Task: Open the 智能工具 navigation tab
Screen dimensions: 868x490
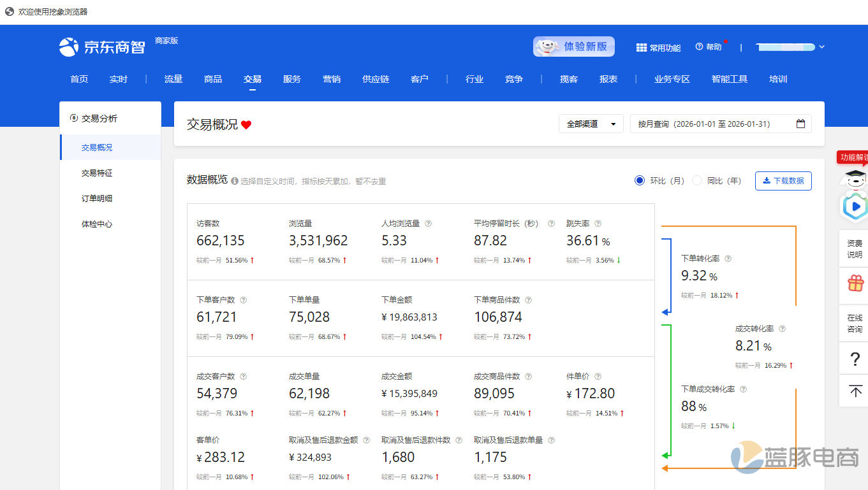Action: click(x=730, y=79)
